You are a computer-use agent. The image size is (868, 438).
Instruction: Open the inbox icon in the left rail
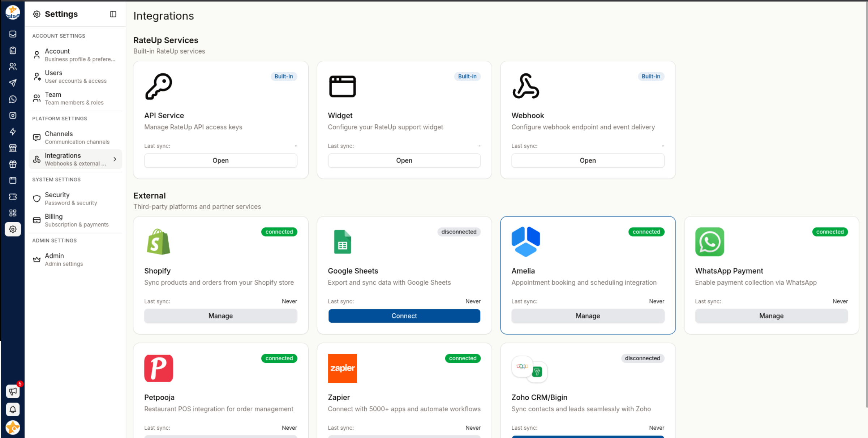click(13, 34)
